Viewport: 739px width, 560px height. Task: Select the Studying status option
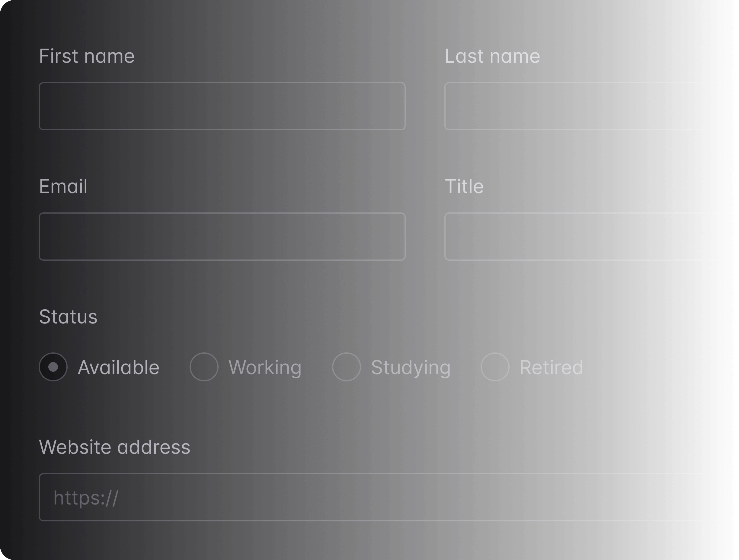coord(347,367)
